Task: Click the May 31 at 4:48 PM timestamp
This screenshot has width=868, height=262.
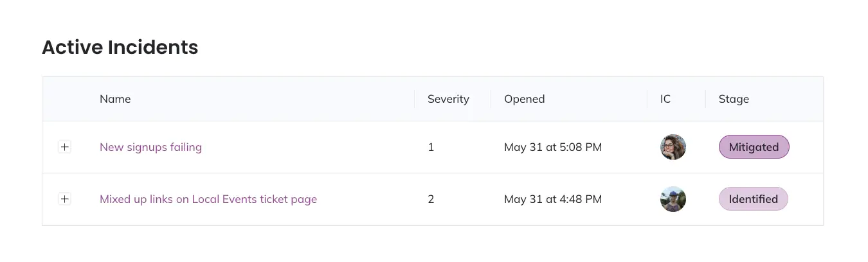Action: pos(553,199)
